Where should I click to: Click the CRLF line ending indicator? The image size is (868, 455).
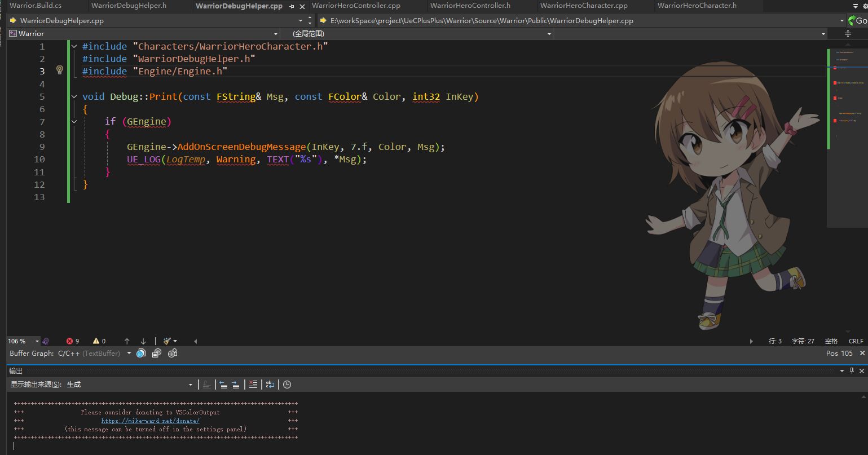(x=856, y=341)
